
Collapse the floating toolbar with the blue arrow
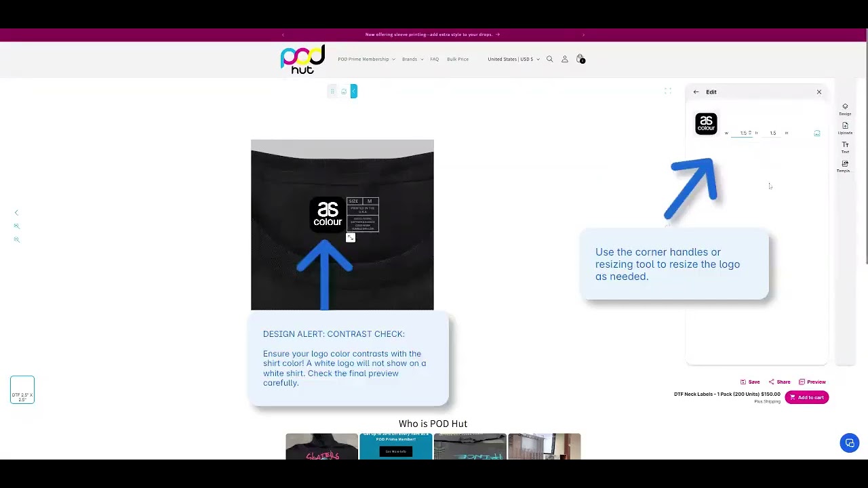click(353, 91)
